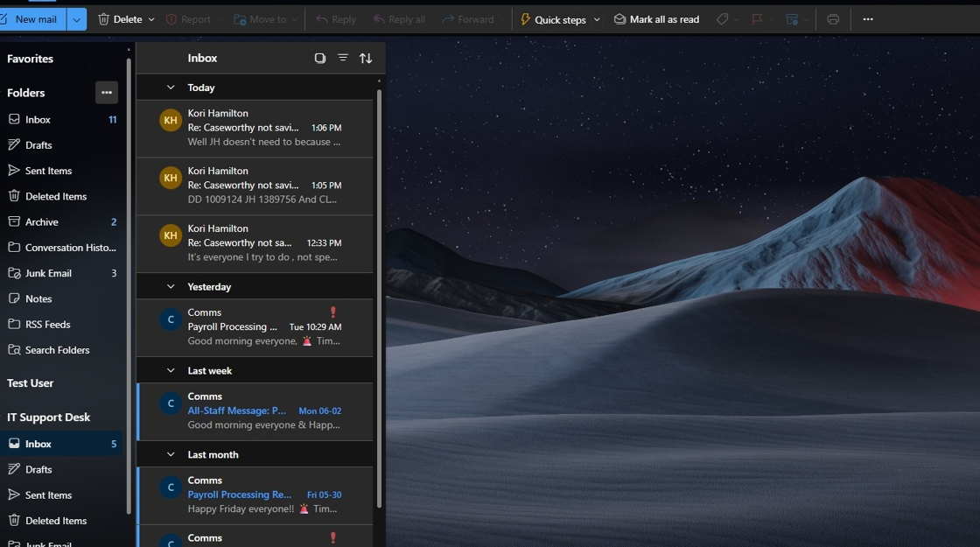Open the Junk Email folder with 3 items

[62, 273]
